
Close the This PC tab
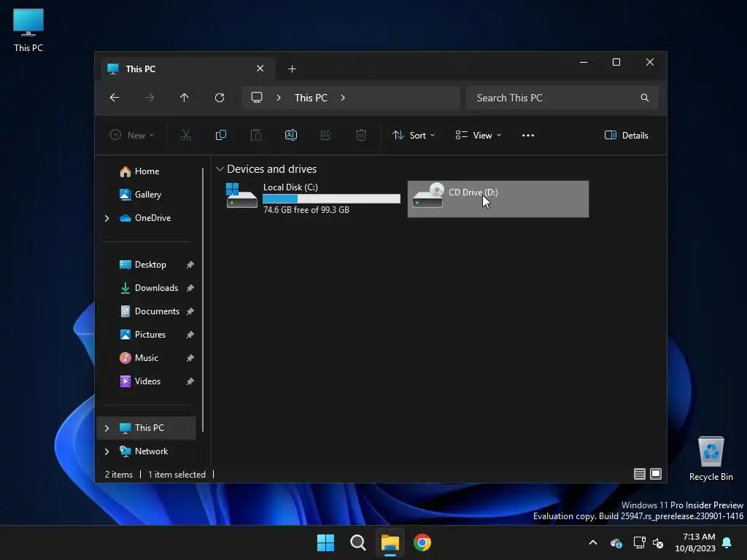[260, 69]
